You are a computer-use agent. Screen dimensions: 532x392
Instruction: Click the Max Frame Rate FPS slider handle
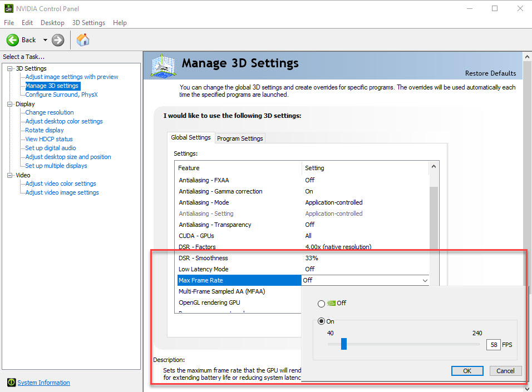pyautogui.click(x=344, y=344)
